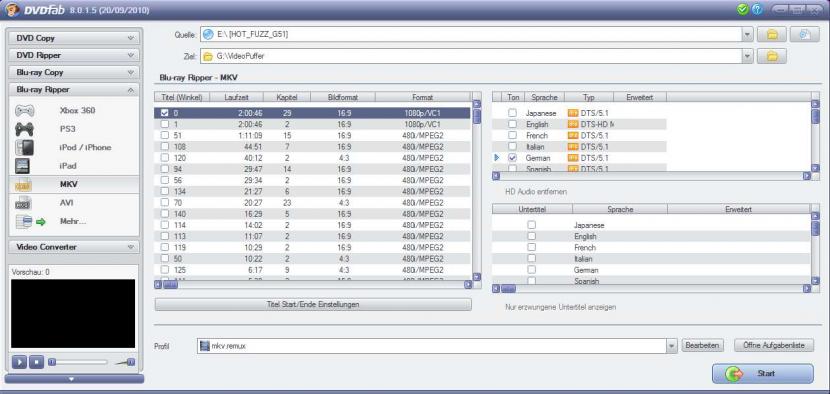This screenshot has height=394, width=830.
Task: Browse target folder with Ziel folder button
Action: click(772, 56)
